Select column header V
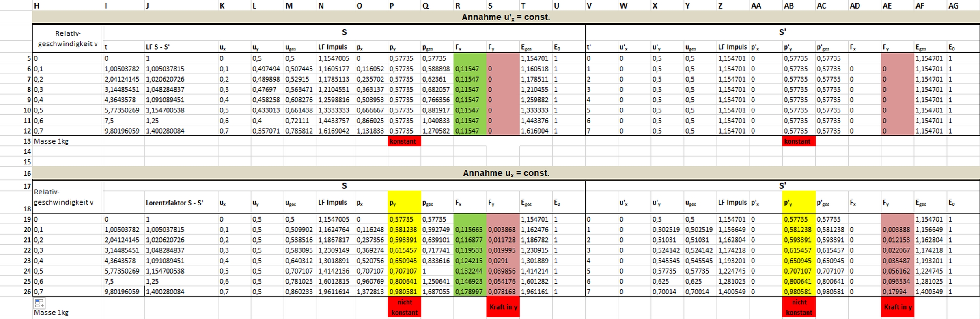The width and height of the screenshot is (980, 319). (x=601, y=6)
